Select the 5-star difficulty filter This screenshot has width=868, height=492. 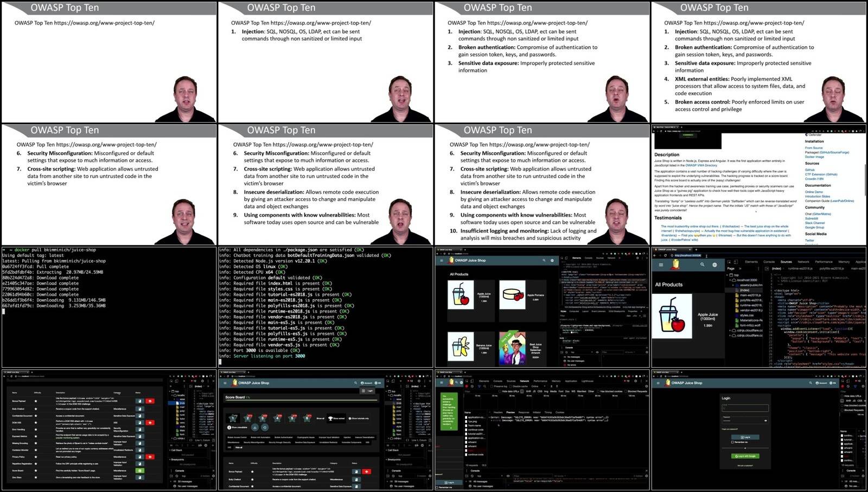[292, 418]
